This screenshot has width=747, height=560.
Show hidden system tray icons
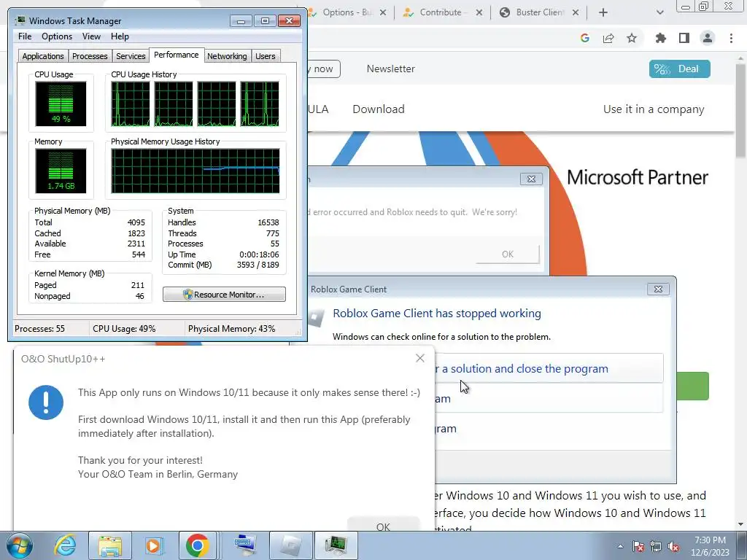pyautogui.click(x=620, y=546)
